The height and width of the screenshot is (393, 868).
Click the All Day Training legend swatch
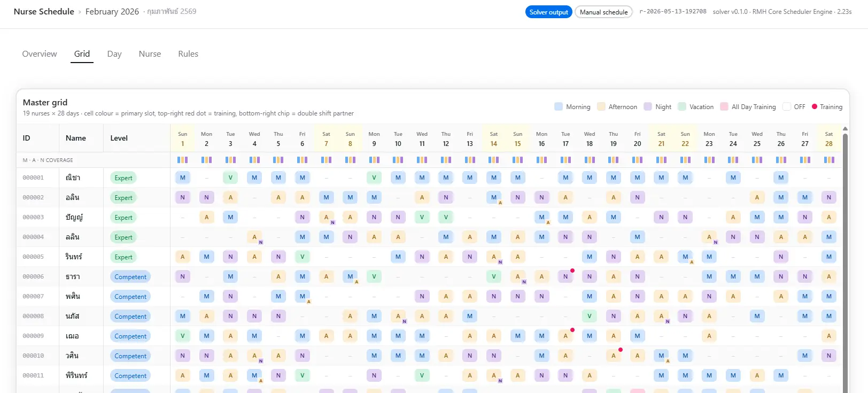[x=724, y=106]
